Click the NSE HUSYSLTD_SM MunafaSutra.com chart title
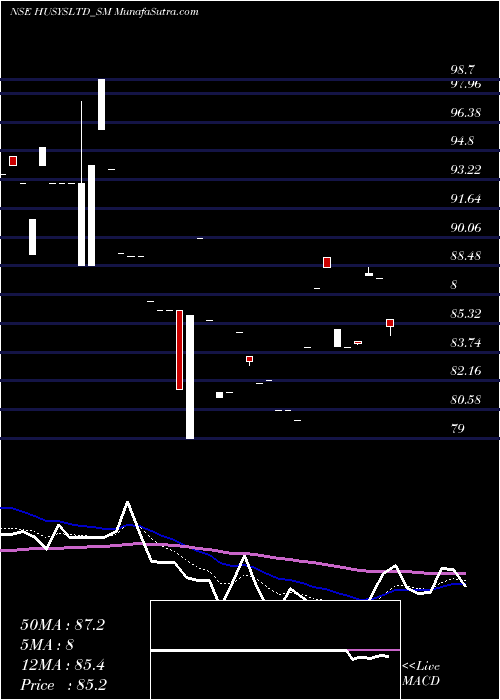This screenshot has height=700, width=500. point(104,12)
